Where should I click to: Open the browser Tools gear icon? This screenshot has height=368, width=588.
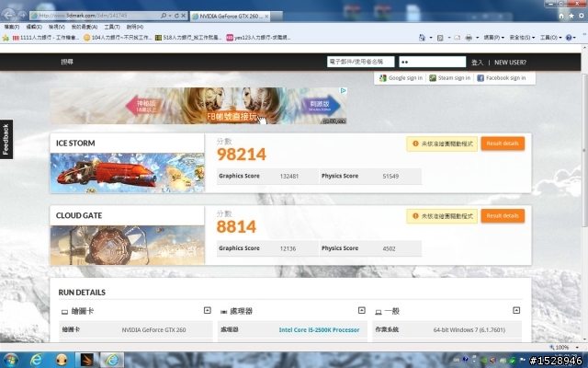tap(582, 16)
